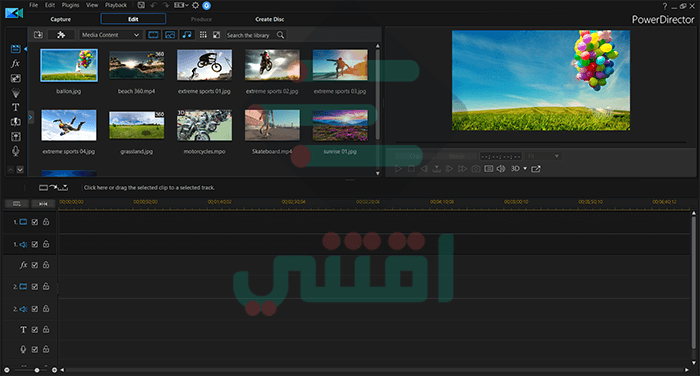Viewport: 700px width, 376px height.
Task: Take a preview snapshot with the camera icon
Action: pyautogui.click(x=476, y=169)
